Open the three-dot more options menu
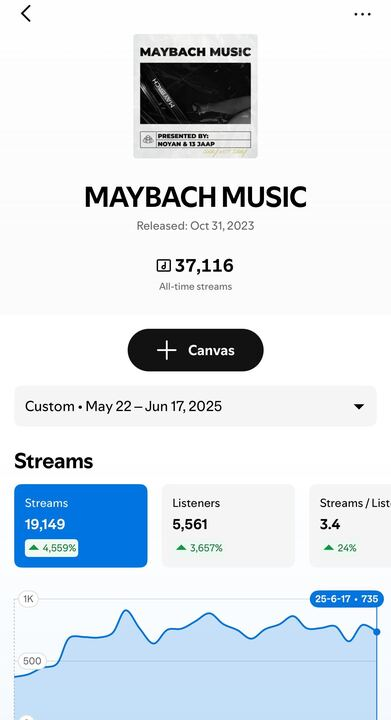Viewport: 391px width, 720px height. click(362, 14)
